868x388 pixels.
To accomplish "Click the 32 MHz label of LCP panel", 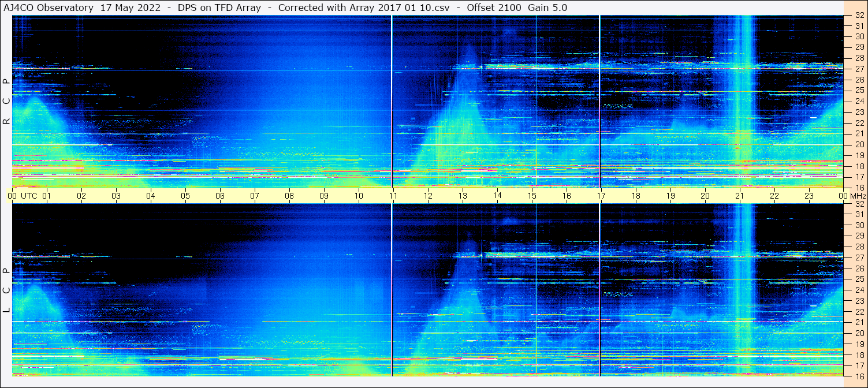I will [859, 204].
